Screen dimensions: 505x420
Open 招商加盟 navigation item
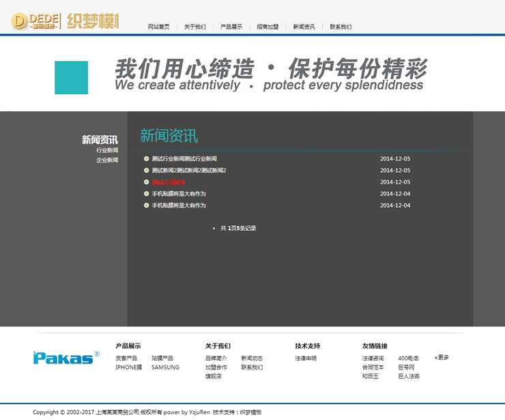268,27
